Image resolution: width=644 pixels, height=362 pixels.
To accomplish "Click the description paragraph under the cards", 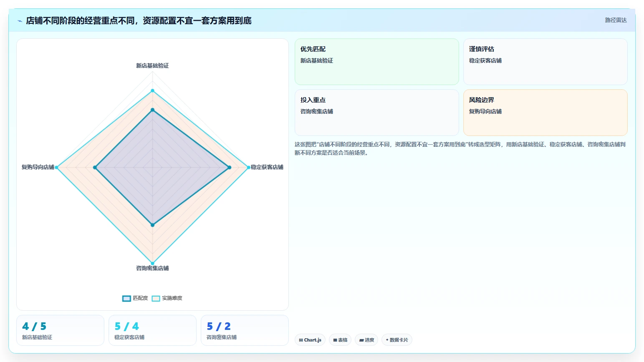I will 460,148.
